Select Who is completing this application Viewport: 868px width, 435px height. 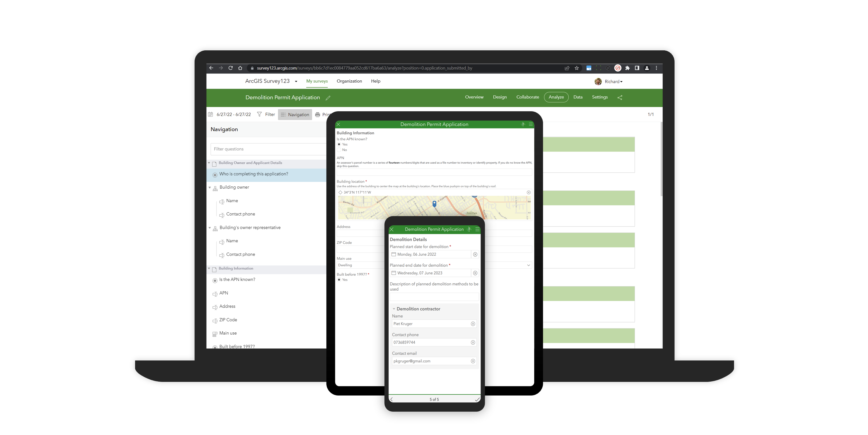266,174
